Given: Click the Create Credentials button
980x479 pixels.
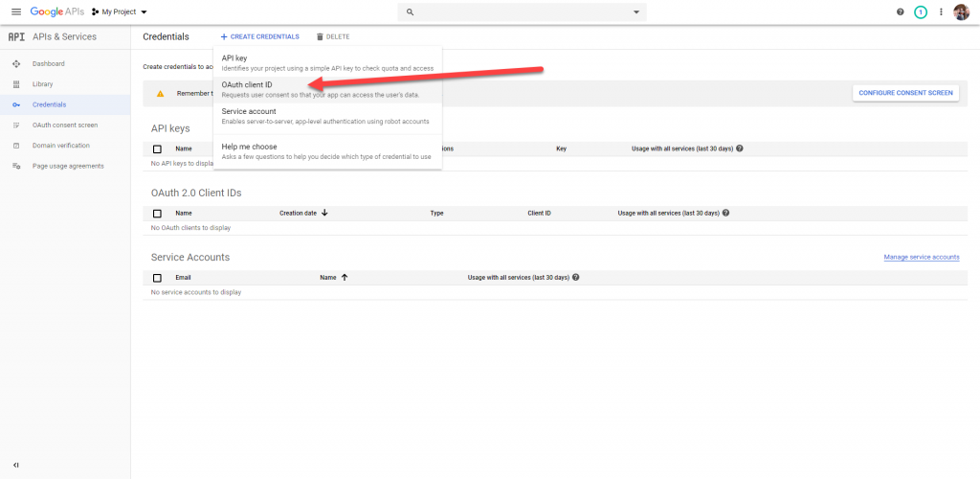Looking at the screenshot, I should point(259,37).
